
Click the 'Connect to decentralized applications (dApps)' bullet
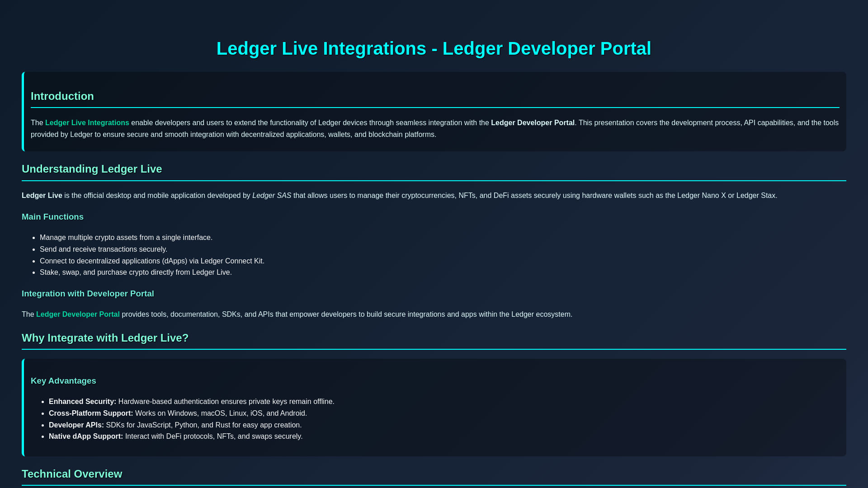(x=152, y=261)
